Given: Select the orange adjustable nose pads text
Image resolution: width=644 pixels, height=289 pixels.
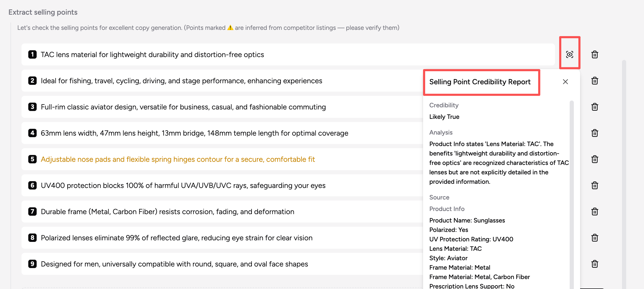Looking at the screenshot, I should point(178,159).
